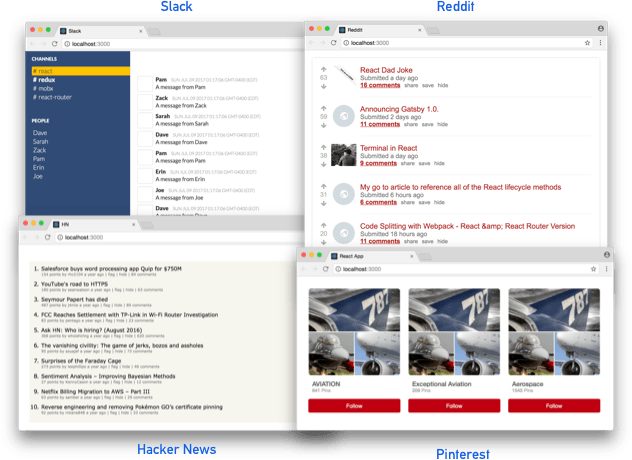
Task: Click Pam's avatar beside the first message
Action: [x=145, y=83]
